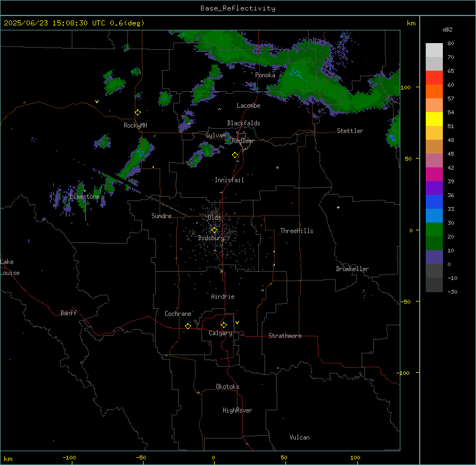
Task: Click the red 60-65 dBZ legend swatch
Action: tap(434, 78)
